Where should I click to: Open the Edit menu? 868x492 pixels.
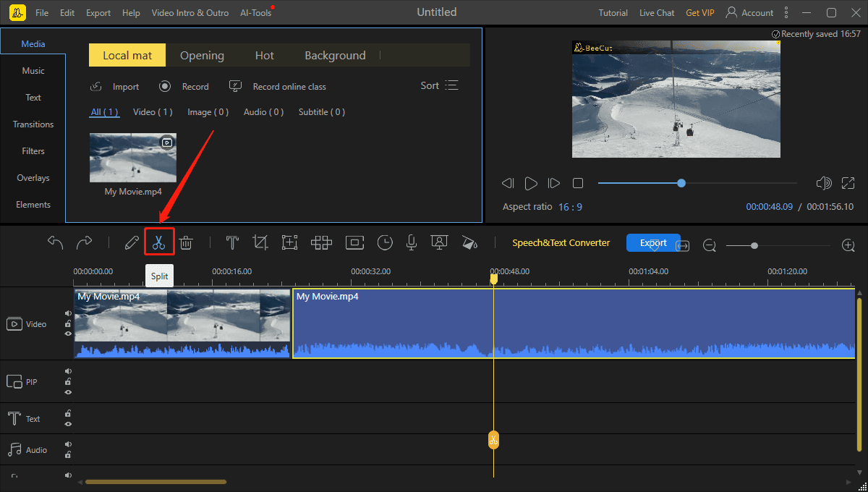click(x=67, y=13)
